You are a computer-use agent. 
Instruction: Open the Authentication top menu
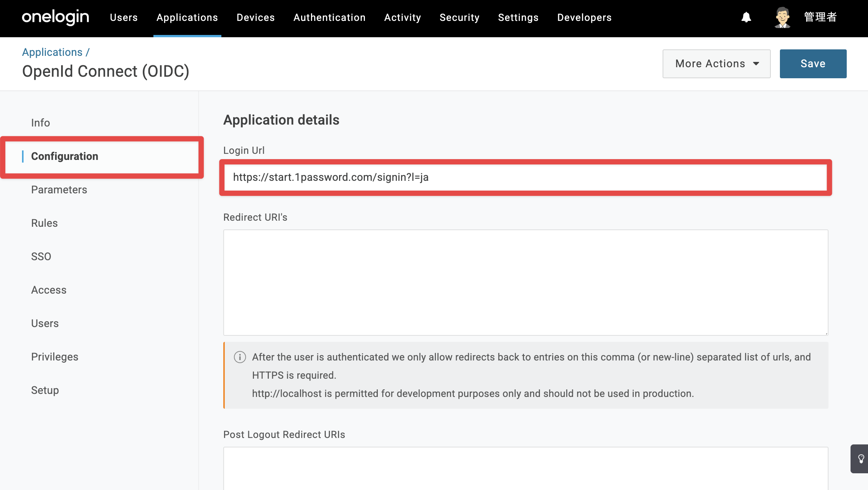pos(330,17)
